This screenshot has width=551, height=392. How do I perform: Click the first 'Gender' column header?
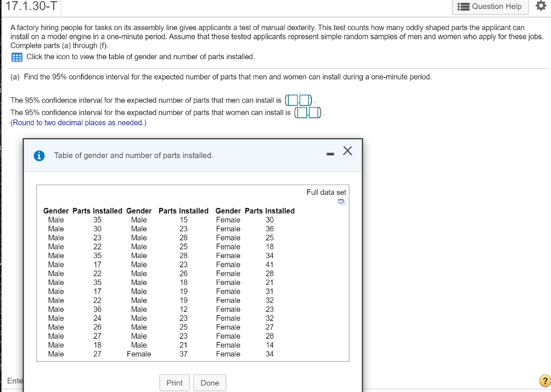pos(56,211)
